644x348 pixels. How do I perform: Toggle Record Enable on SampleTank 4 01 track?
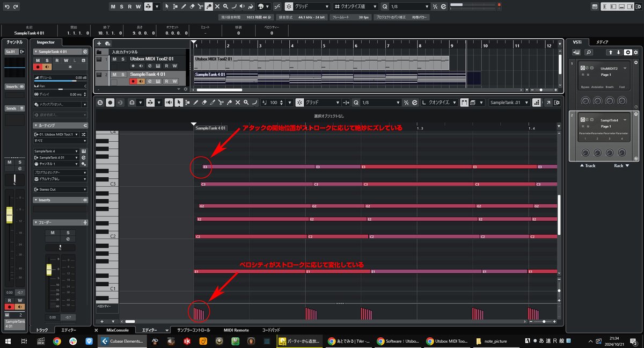(x=134, y=81)
